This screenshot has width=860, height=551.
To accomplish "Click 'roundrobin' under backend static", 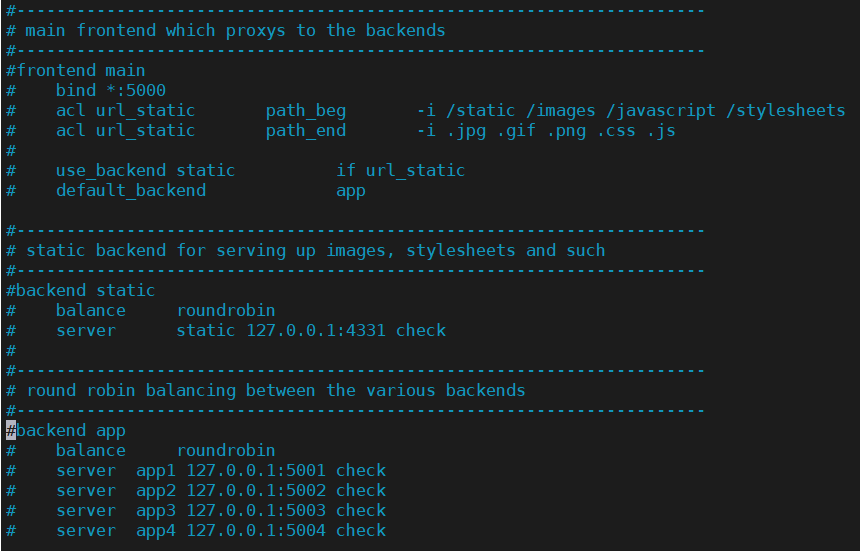I will (225, 310).
